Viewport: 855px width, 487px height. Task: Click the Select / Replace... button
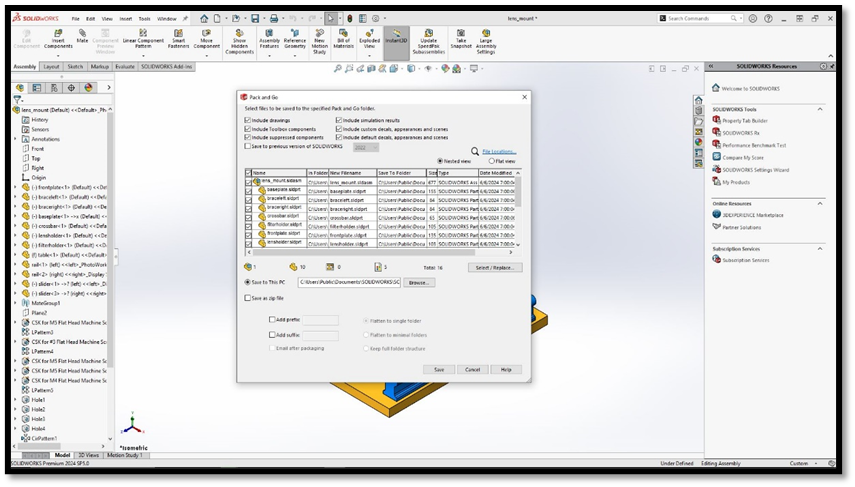[x=495, y=268]
